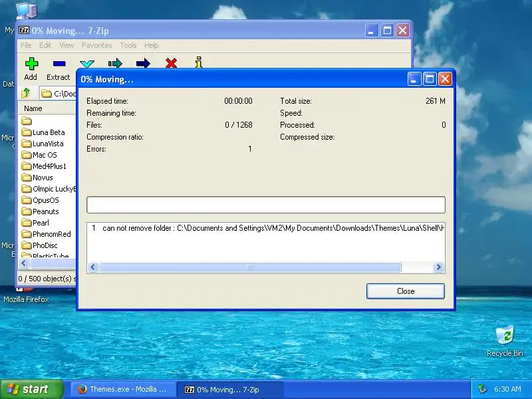This screenshot has width=532, height=399.
Task: Open the File menu in 7-Zip
Action: point(26,45)
